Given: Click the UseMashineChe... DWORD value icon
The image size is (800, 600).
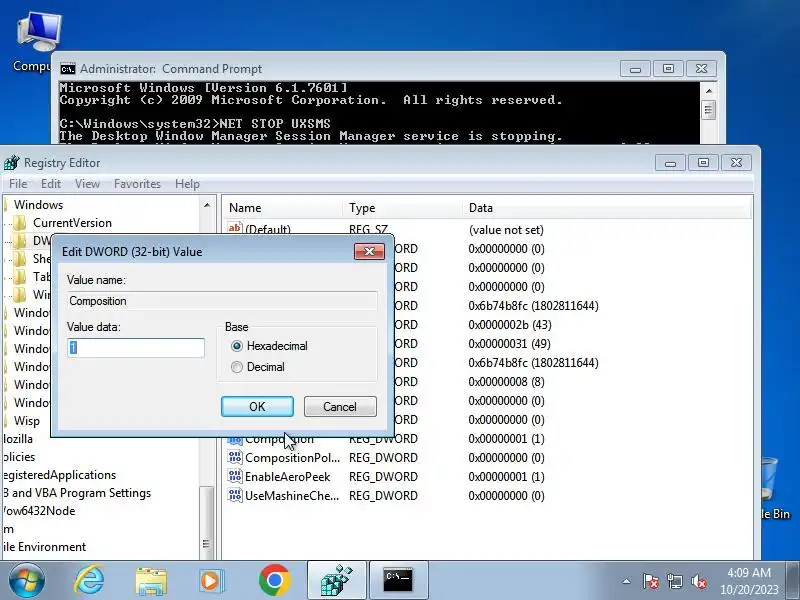Looking at the screenshot, I should (x=235, y=495).
